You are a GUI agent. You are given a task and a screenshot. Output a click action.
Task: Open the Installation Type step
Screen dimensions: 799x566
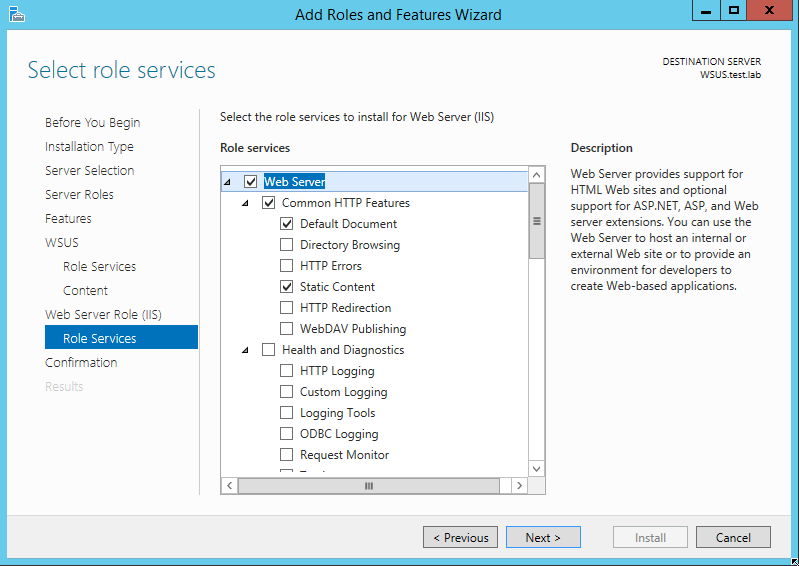coord(89,147)
